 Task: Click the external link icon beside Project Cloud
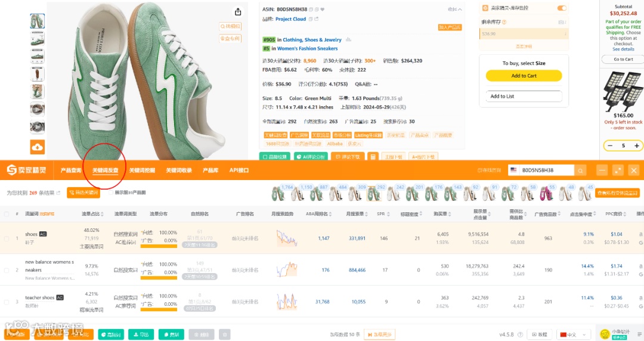(317, 19)
